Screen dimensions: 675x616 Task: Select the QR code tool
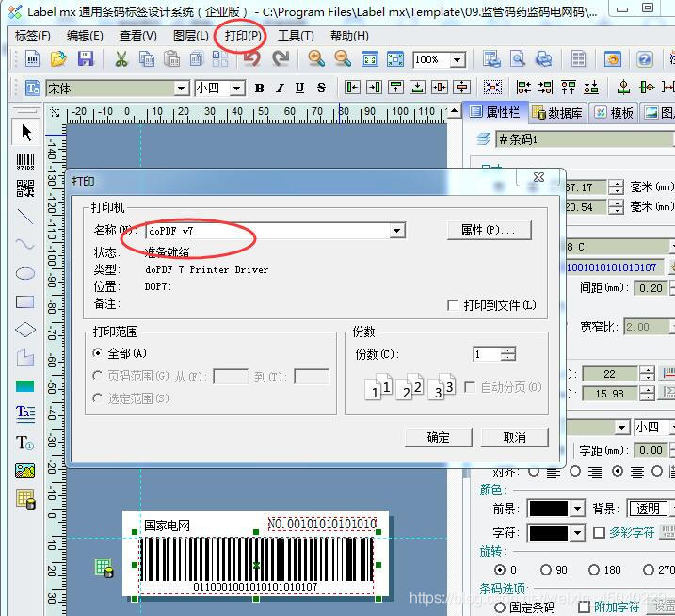click(x=25, y=188)
